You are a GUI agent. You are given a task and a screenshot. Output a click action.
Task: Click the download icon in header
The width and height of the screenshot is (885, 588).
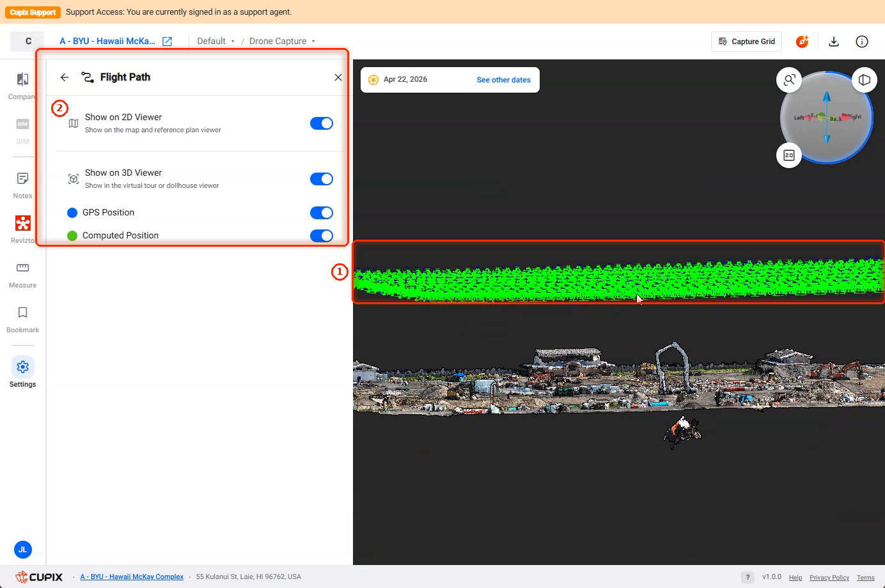834,42
